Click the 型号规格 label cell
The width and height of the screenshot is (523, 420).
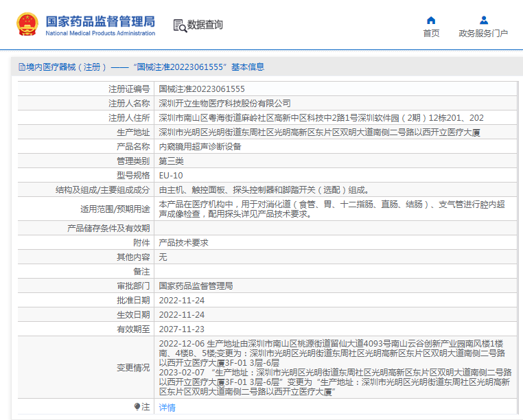pos(86,176)
